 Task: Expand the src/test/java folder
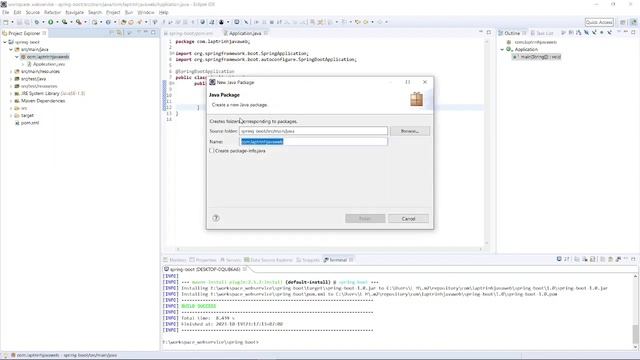click(x=11, y=79)
